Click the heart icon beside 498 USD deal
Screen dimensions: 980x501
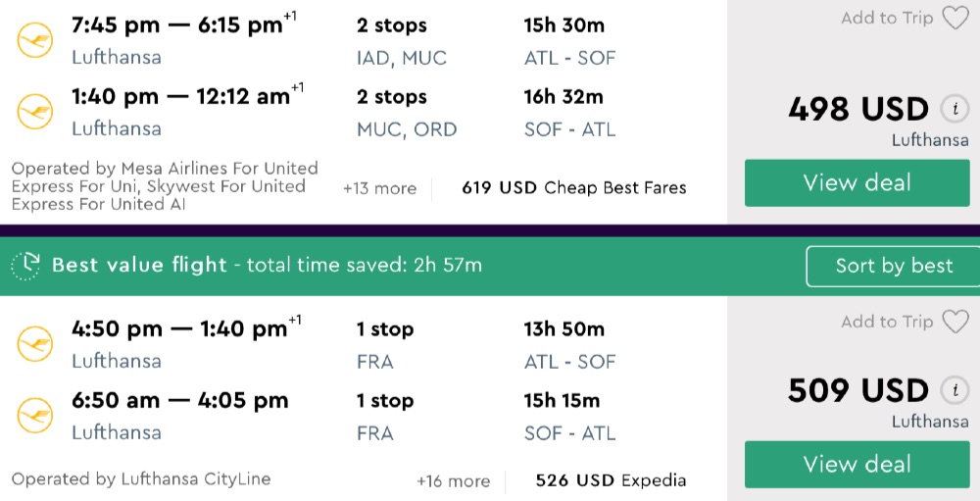pos(955,18)
